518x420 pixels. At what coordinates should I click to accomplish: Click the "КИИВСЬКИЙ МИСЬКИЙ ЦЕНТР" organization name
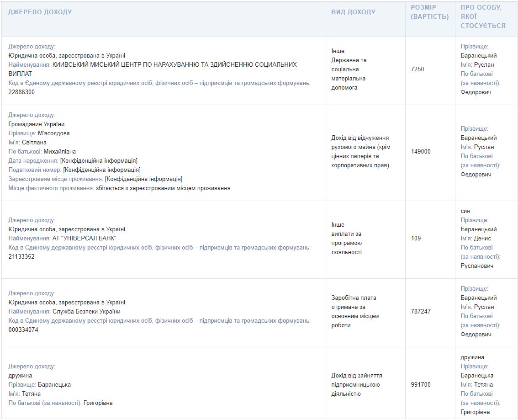(x=174, y=65)
